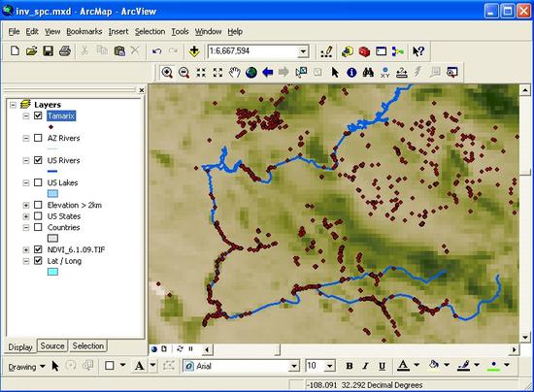Switch to the Selection tab

coord(87,345)
